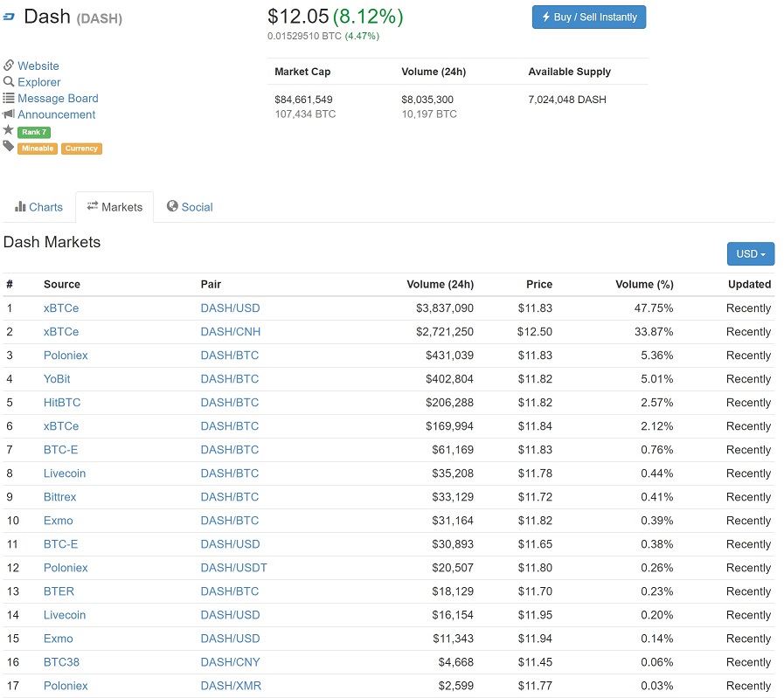Open DASH/USD pair in Exmo row 15

pyautogui.click(x=230, y=639)
